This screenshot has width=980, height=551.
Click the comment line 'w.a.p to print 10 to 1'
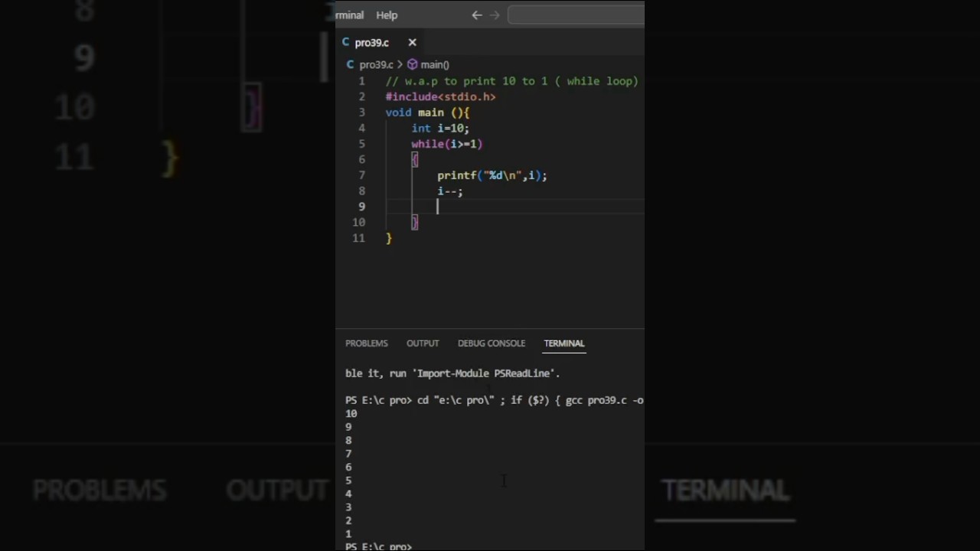coord(511,81)
